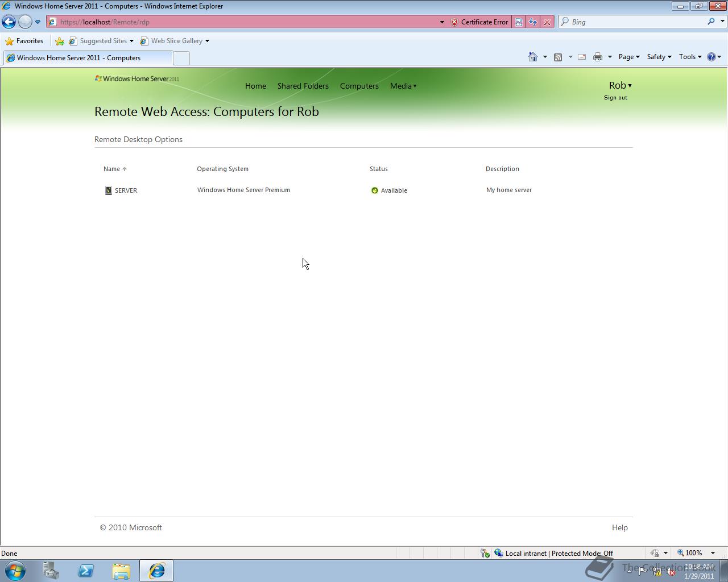The height and width of the screenshot is (582, 728).
Task: Sort the list by Name column
Action: coord(115,169)
